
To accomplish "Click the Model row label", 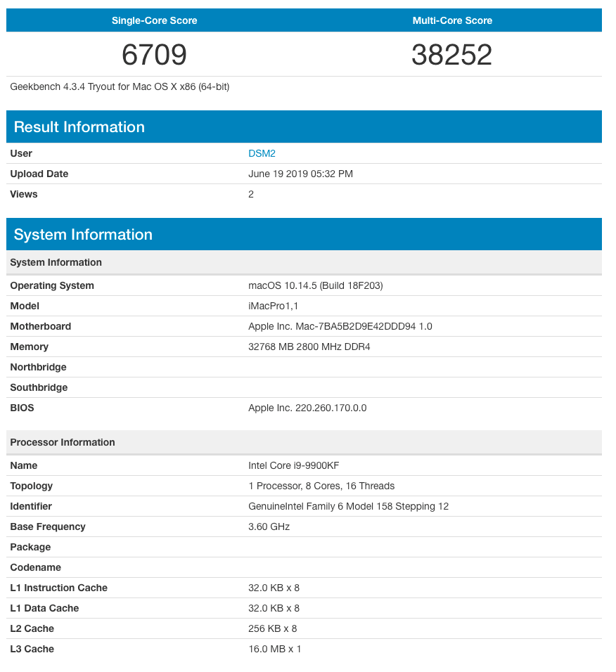I will click(25, 306).
